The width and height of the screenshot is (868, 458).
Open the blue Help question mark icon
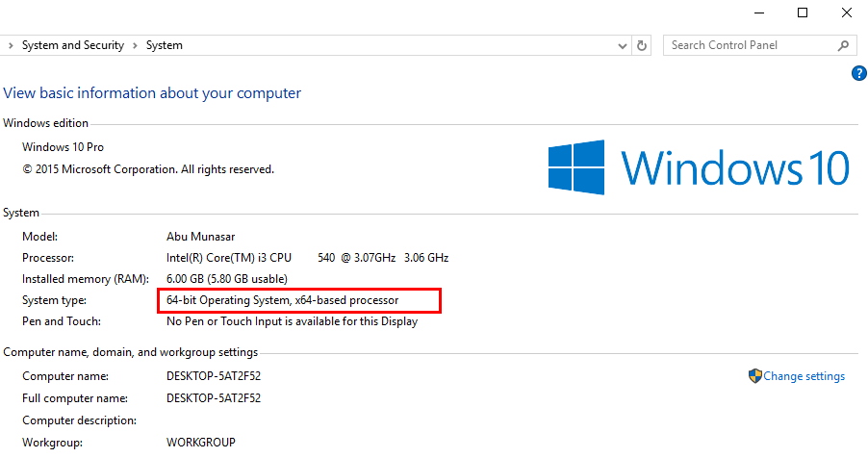click(x=859, y=73)
